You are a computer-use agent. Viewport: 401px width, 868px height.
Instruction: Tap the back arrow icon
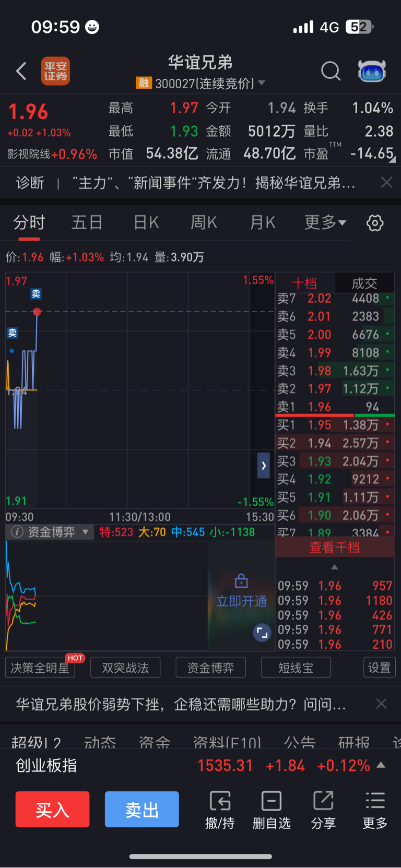click(21, 71)
